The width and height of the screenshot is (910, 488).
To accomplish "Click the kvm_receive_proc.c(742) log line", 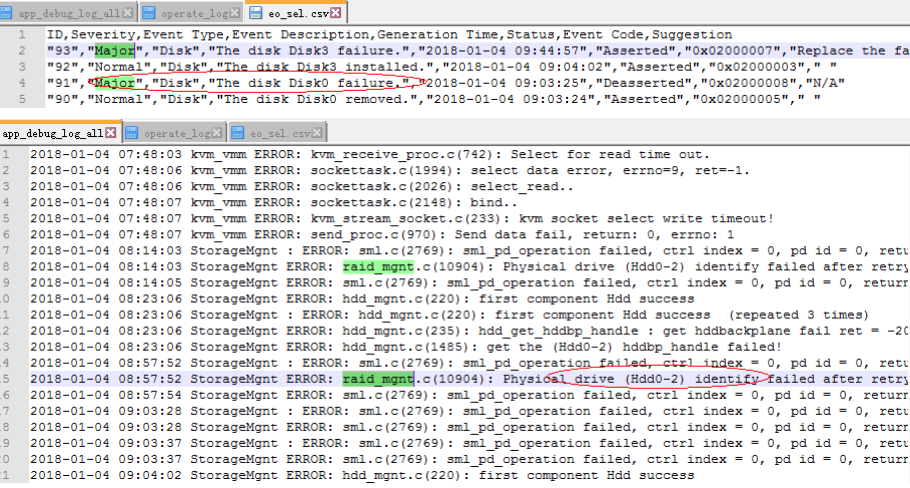I will pos(370,154).
